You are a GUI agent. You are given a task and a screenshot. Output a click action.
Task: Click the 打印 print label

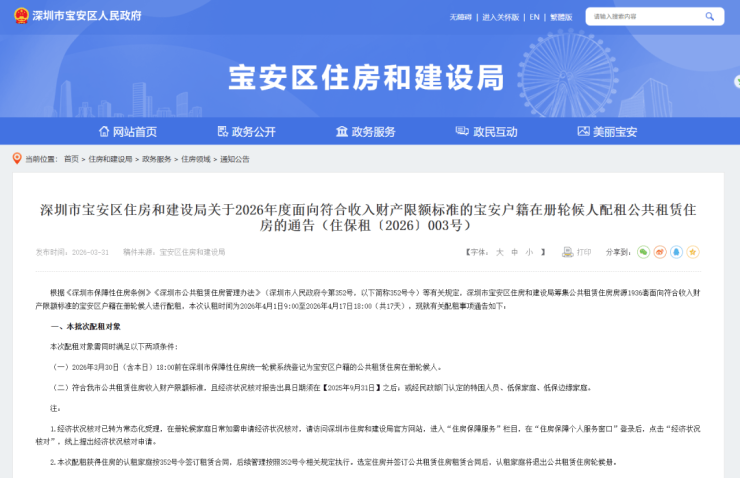(x=584, y=252)
